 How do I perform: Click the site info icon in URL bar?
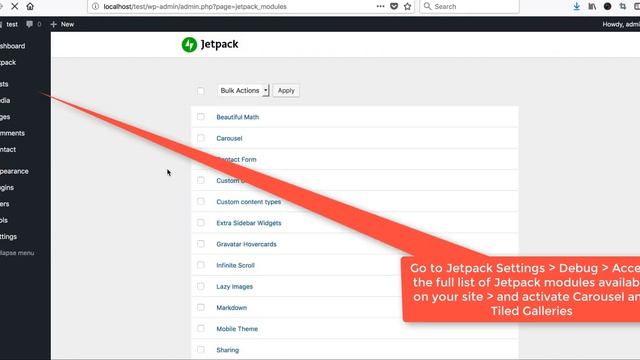pyautogui.click(x=95, y=7)
